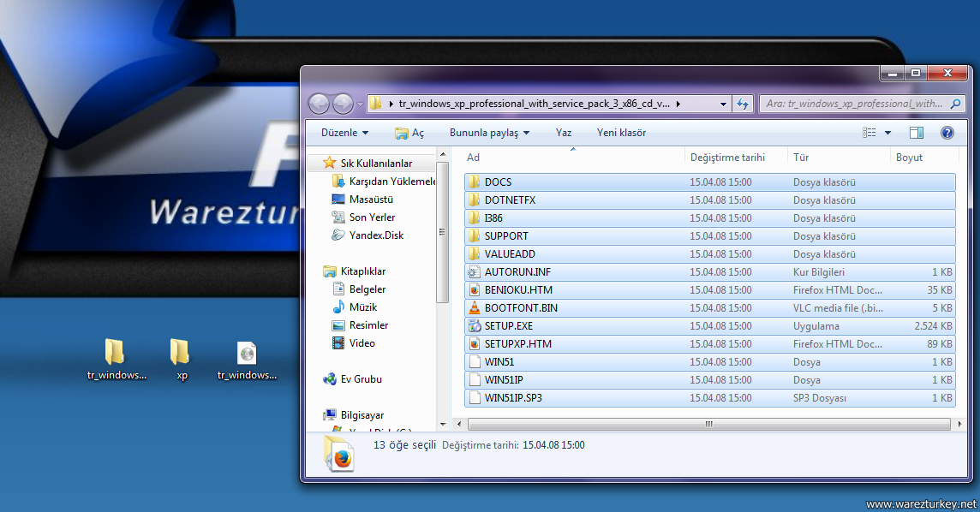Viewport: 980px width, 512px height.
Task: Click the SP3 Dosyası type cell
Action: 819,398
